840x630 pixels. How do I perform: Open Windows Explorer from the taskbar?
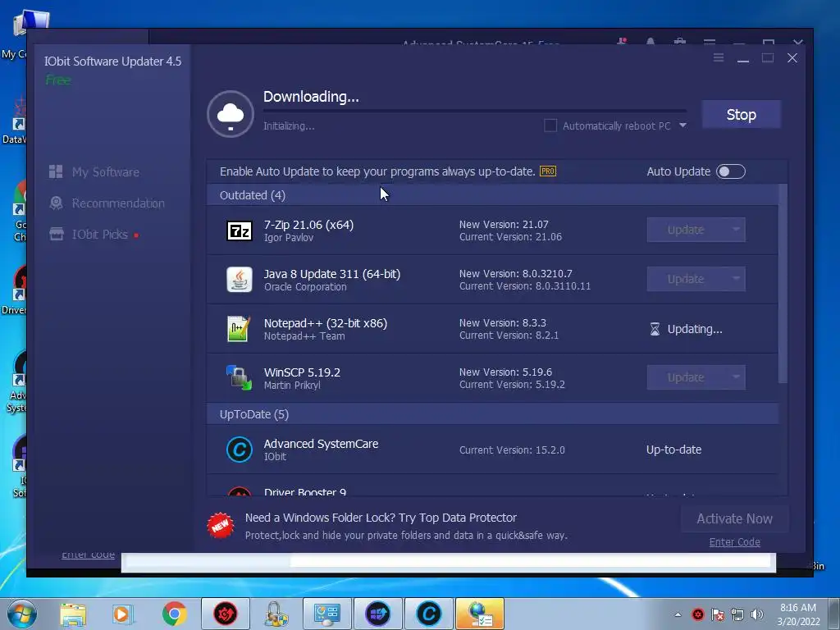coord(73,614)
